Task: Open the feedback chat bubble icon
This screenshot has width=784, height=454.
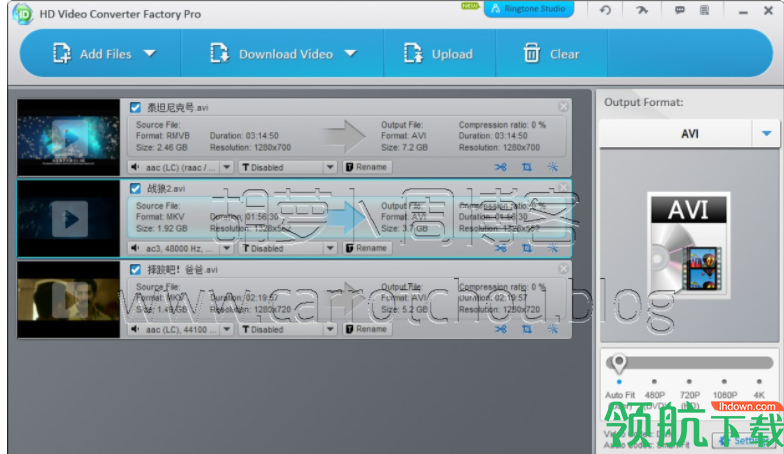Action: (680, 10)
